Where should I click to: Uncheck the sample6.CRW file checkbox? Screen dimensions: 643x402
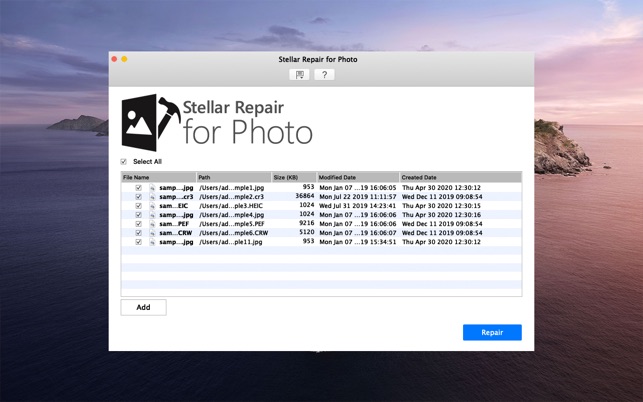pyautogui.click(x=139, y=233)
